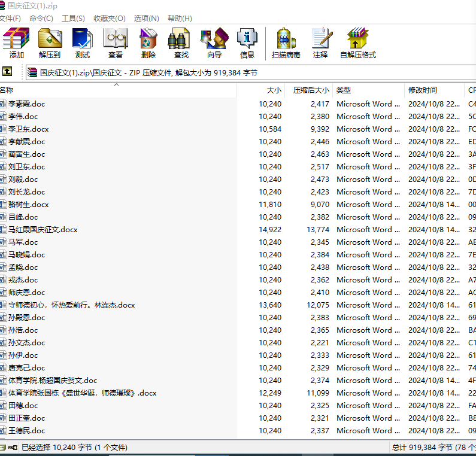476x456 pixels.
Task: Click packed size 9,070 of 骆树生.docx
Action: click(320, 205)
